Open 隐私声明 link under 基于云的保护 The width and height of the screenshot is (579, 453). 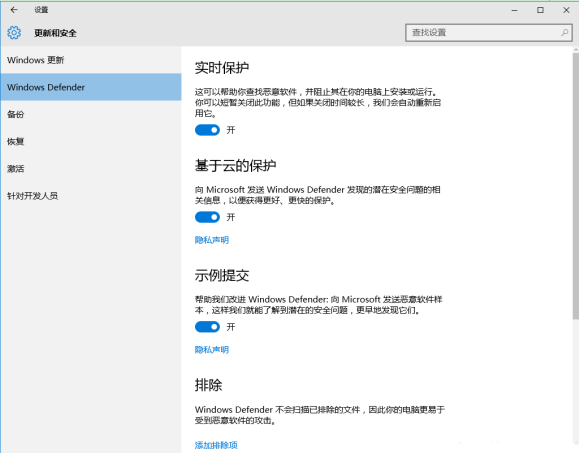point(212,240)
